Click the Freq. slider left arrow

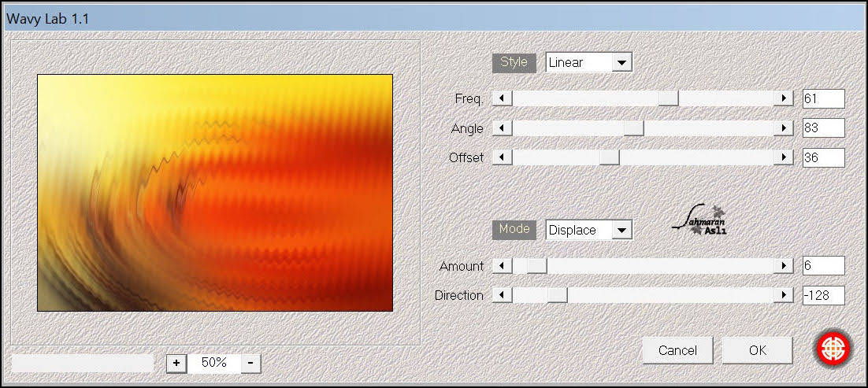[502, 98]
